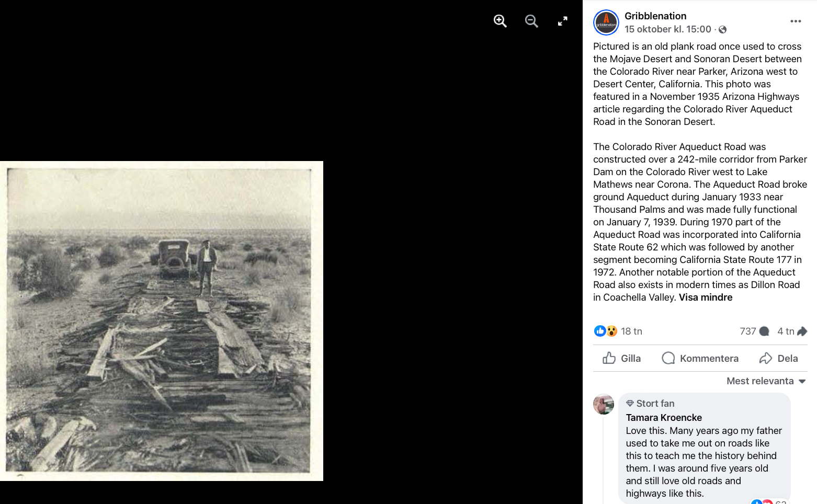Click the Kommentera button
The image size is (817, 504).
click(x=700, y=358)
